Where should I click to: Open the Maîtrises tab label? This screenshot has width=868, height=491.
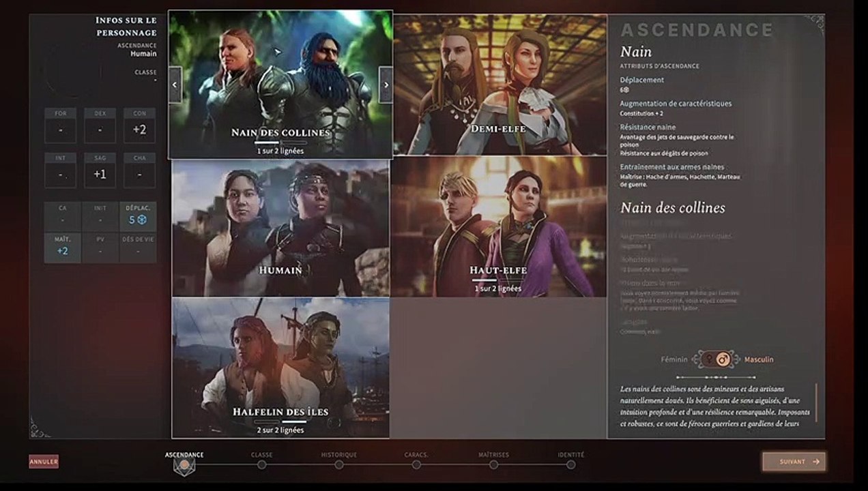(493, 455)
